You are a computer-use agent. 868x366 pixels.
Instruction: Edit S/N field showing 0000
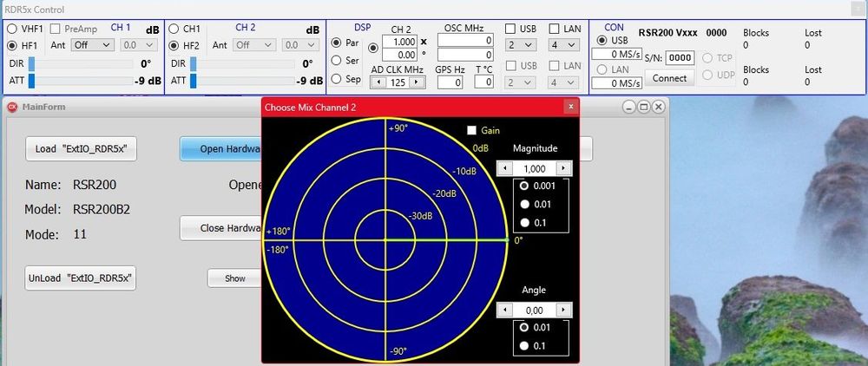(x=680, y=57)
